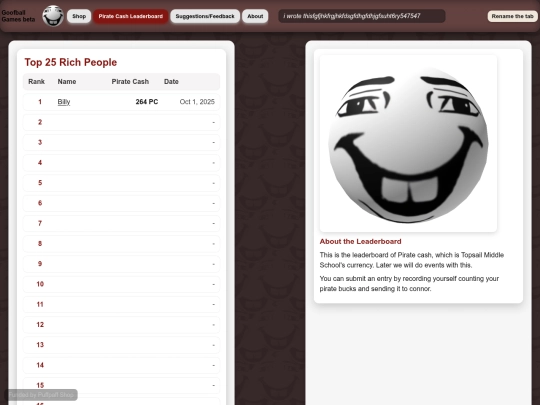The height and width of the screenshot is (405, 540).
Task: Select the empty rank 7 row
Action: pos(121,224)
